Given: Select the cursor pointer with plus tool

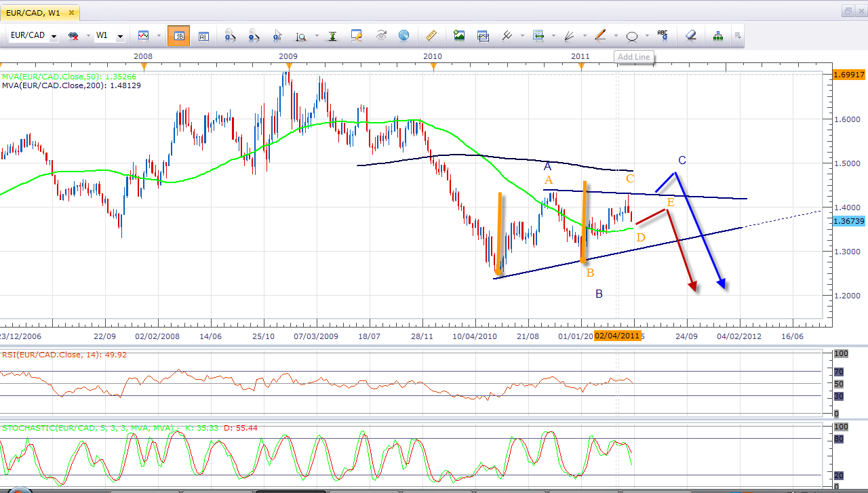Looking at the screenshot, I should coord(277,36).
